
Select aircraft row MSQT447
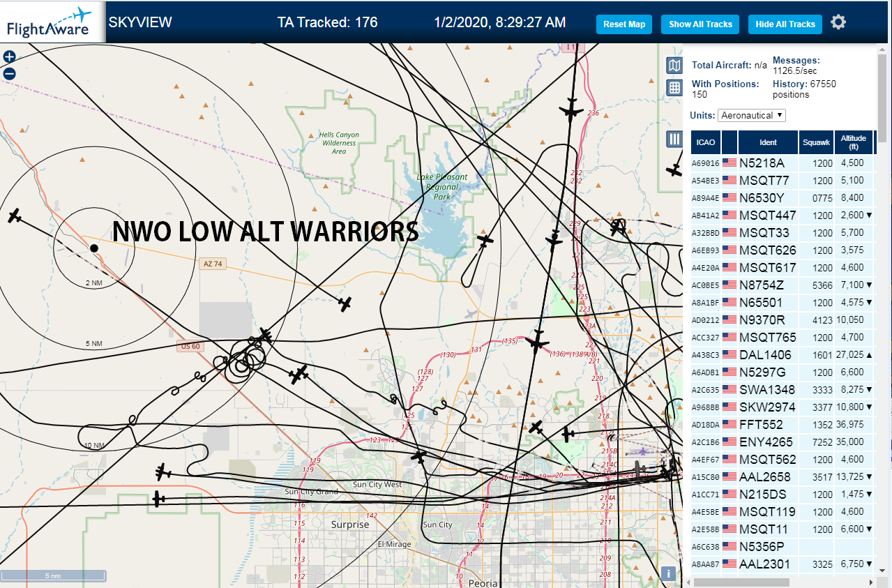pos(782,216)
